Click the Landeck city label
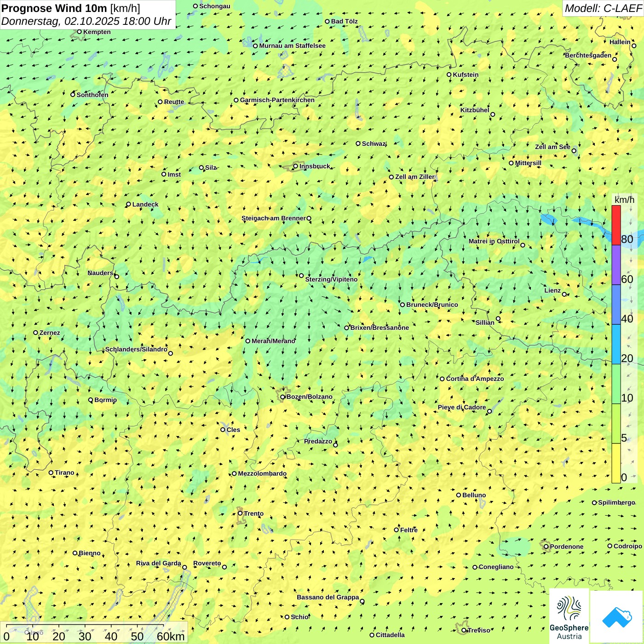This screenshot has height=644, width=644. point(145,204)
